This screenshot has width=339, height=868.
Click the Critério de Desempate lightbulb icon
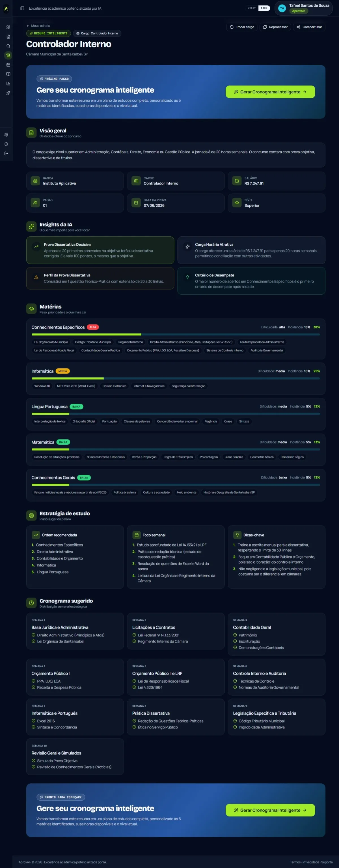tap(187, 277)
